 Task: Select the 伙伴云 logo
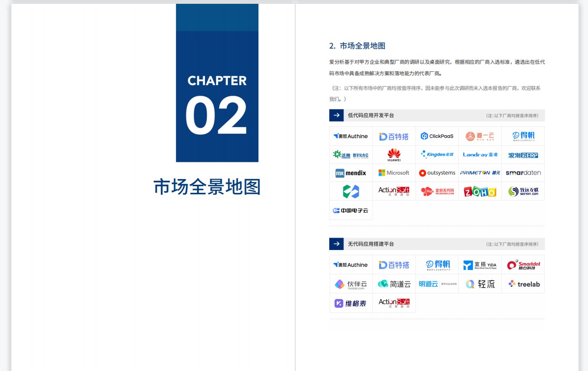point(351,284)
